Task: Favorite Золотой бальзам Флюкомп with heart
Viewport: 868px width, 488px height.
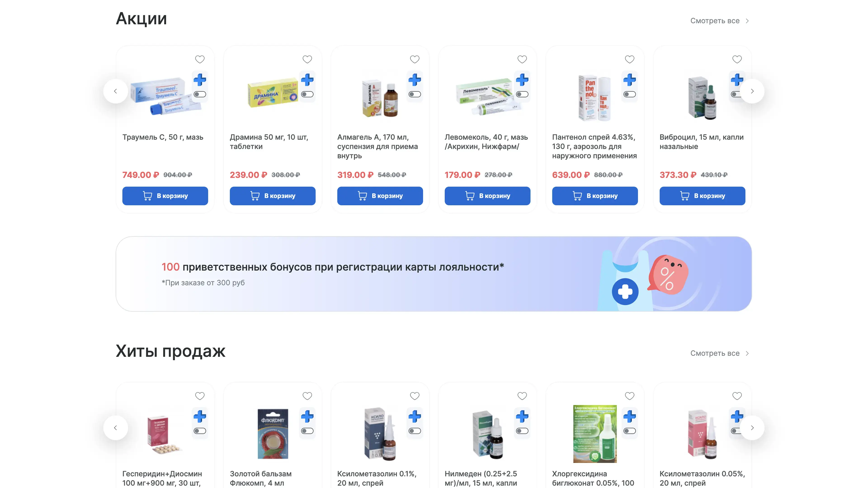Action: point(307,396)
